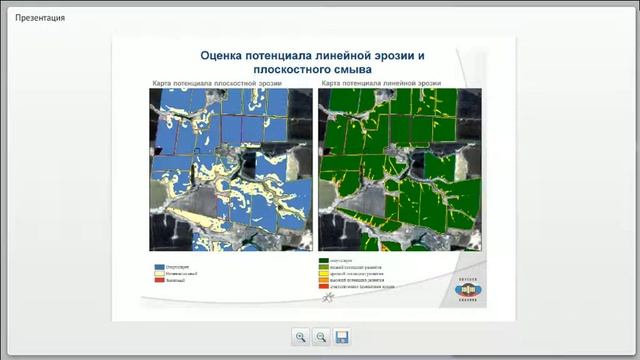Click the zoom out magnifier button

click(321, 337)
